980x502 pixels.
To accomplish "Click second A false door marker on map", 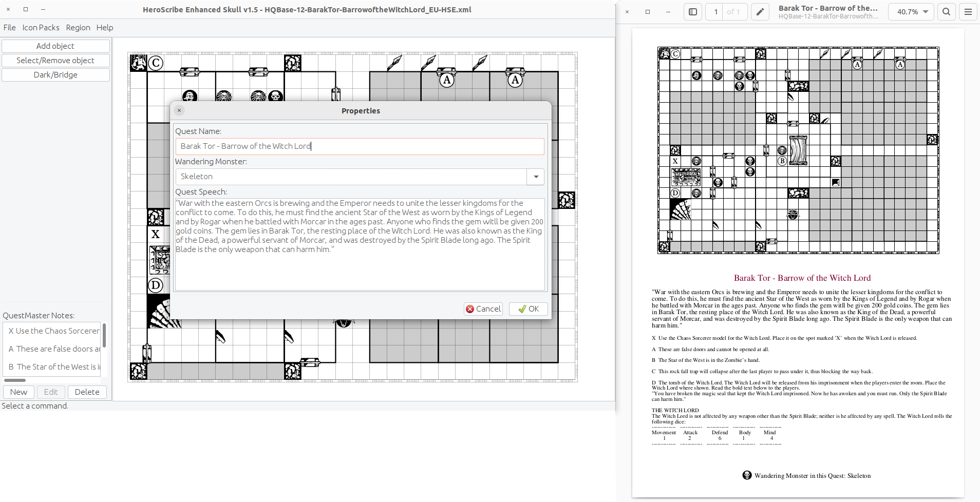I will click(x=515, y=80).
